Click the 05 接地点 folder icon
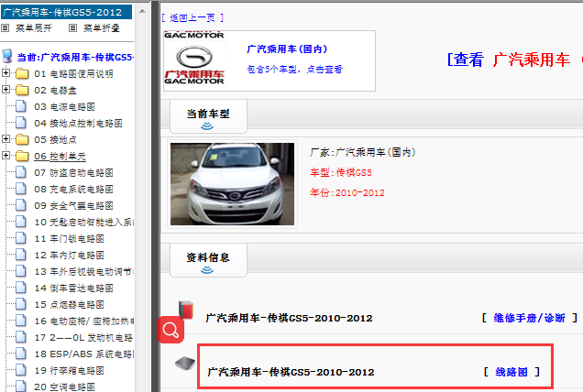Viewport: 583px width, 392px height. 22,139
